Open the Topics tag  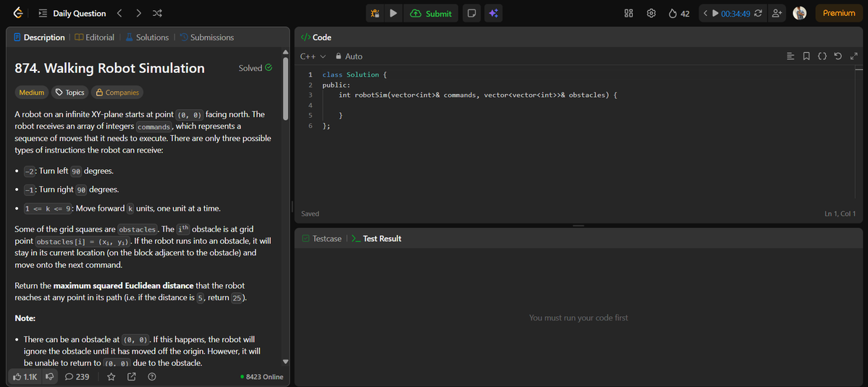[x=69, y=93]
